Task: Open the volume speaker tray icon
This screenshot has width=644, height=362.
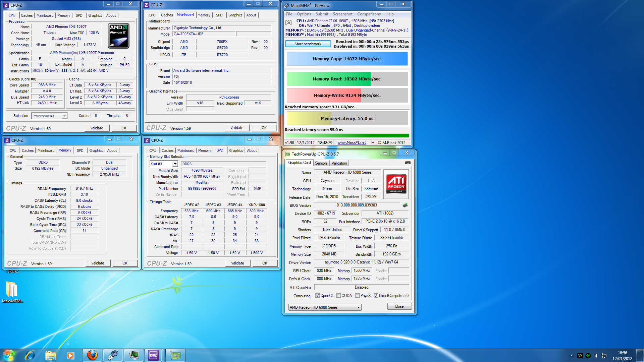Action: 596,356
